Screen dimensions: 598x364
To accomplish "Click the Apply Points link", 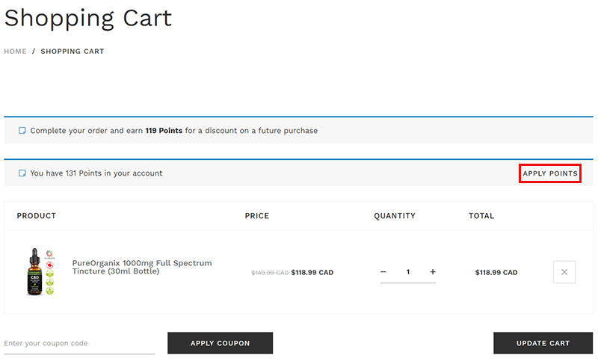I will point(550,173).
